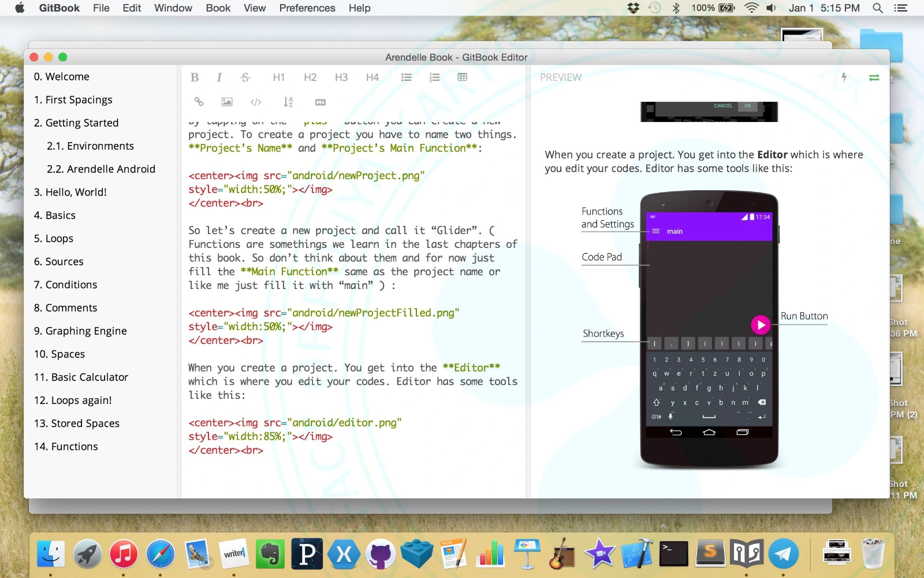Select the '2. Getting Started' chapter
924x578 pixels.
(76, 123)
